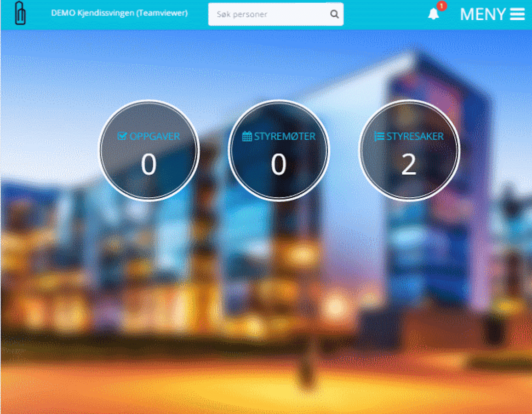Click the hamburger menu icon

[517, 14]
